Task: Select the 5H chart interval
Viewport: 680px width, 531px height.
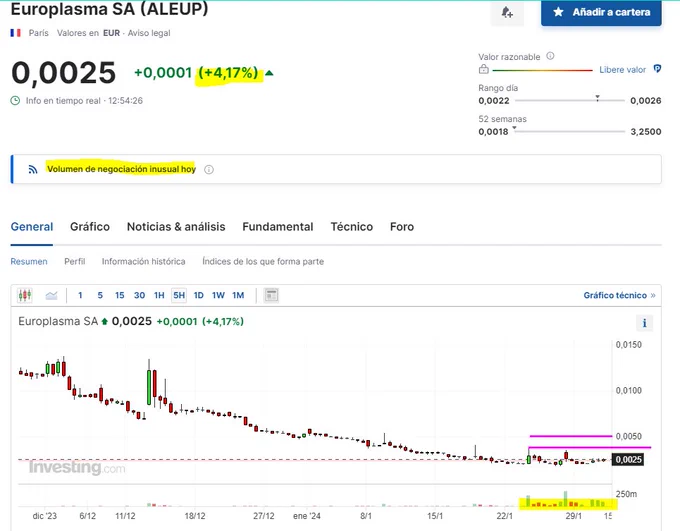Action: tap(179, 295)
